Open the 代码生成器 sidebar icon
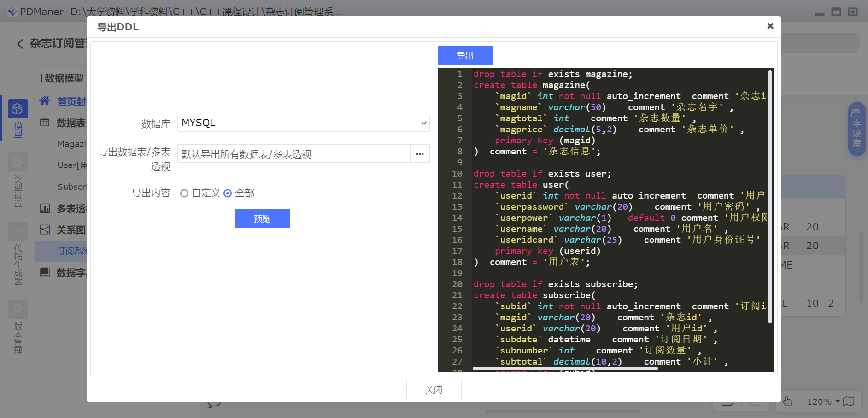Viewport: 868px width, 418px height. point(18,231)
